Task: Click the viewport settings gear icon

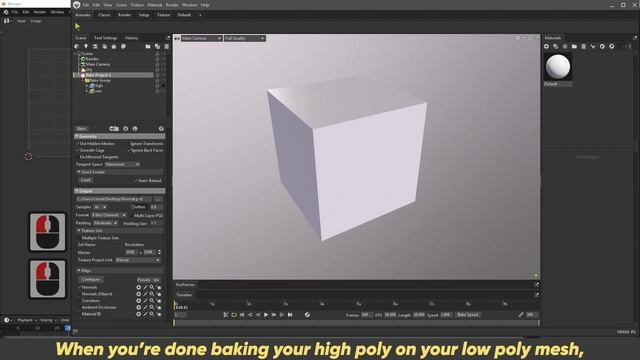Action: point(518,38)
